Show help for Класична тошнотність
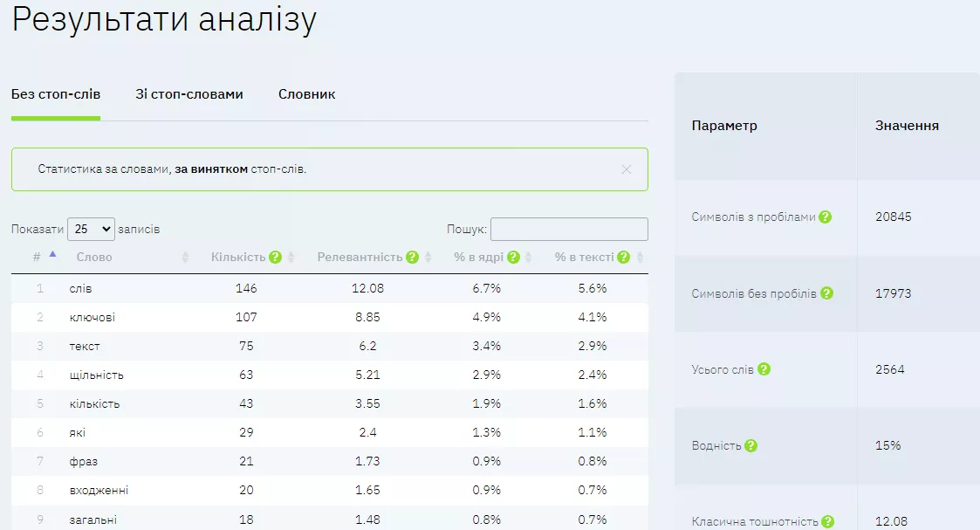Screen dimensions: 980x530 [827, 521]
